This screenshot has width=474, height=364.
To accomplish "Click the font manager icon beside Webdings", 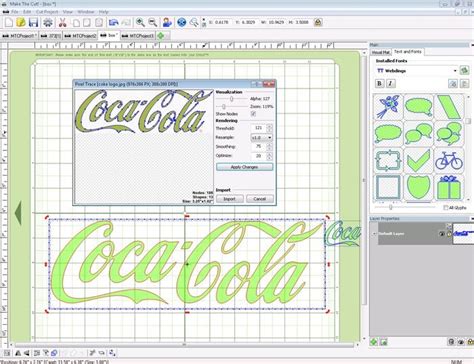I will pos(464,71).
